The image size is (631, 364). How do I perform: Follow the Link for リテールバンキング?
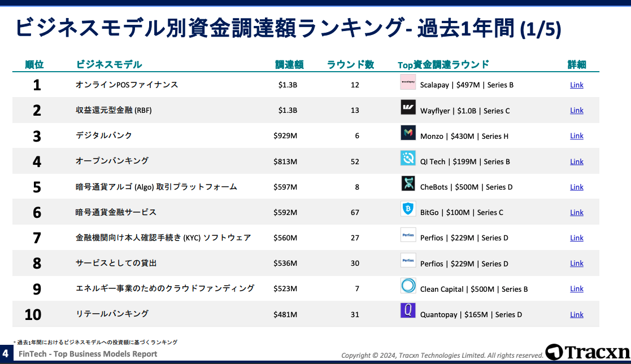(x=577, y=314)
